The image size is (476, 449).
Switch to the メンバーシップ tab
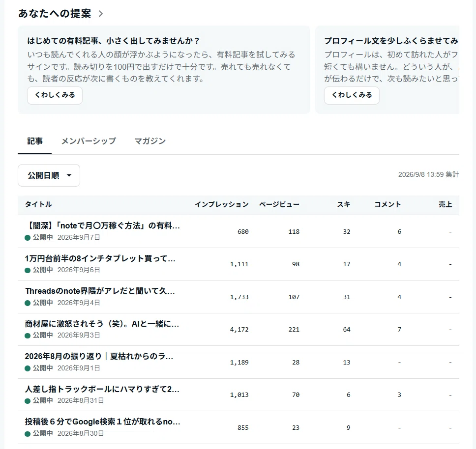pos(89,141)
